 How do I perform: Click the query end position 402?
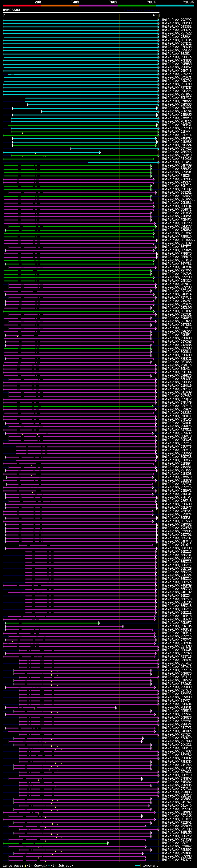click(x=155, y=15)
